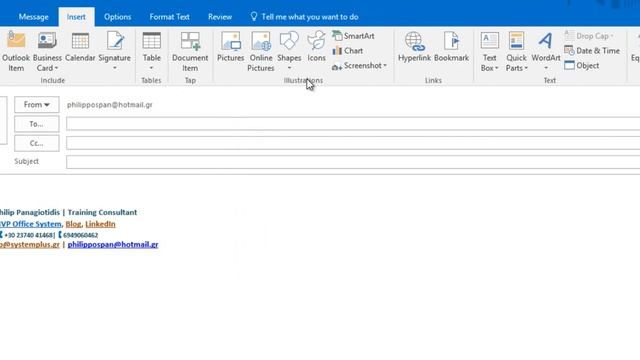Open the Options tab

point(118,17)
